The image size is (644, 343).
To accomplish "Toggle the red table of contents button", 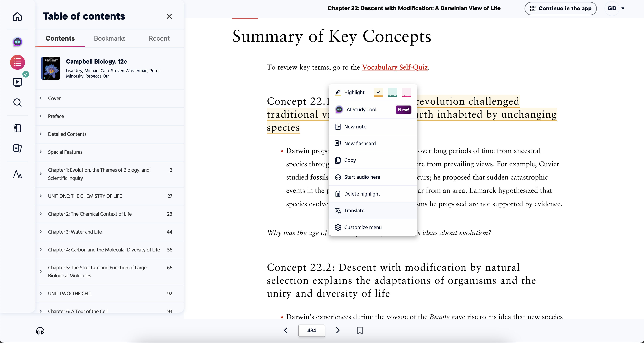I will click(x=17, y=62).
